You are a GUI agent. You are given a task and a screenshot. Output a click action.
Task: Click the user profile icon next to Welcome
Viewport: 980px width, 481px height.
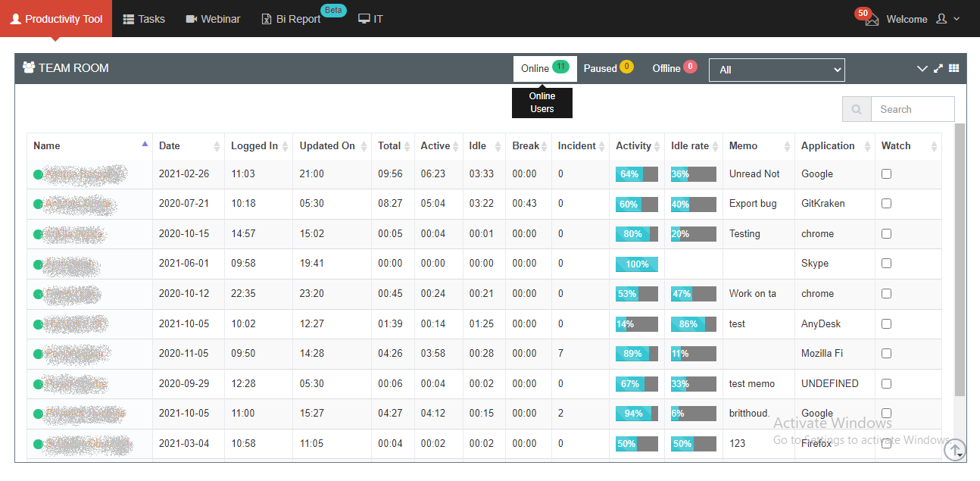941,19
